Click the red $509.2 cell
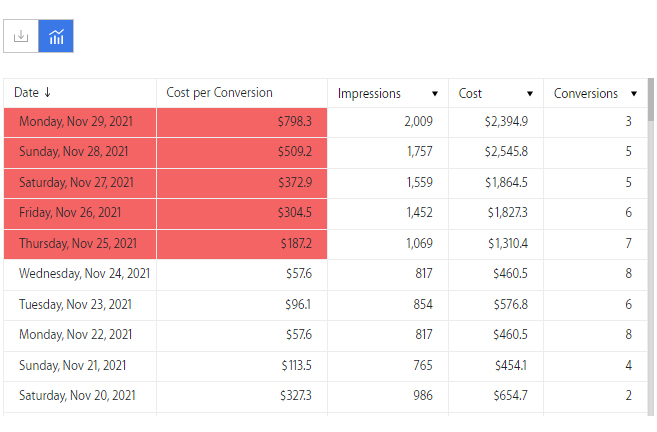The image size is (657, 432). click(x=242, y=153)
